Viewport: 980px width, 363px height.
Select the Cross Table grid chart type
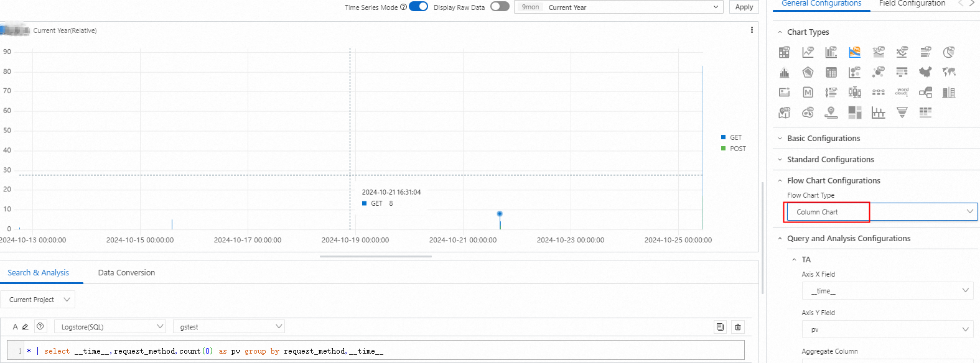(831, 73)
